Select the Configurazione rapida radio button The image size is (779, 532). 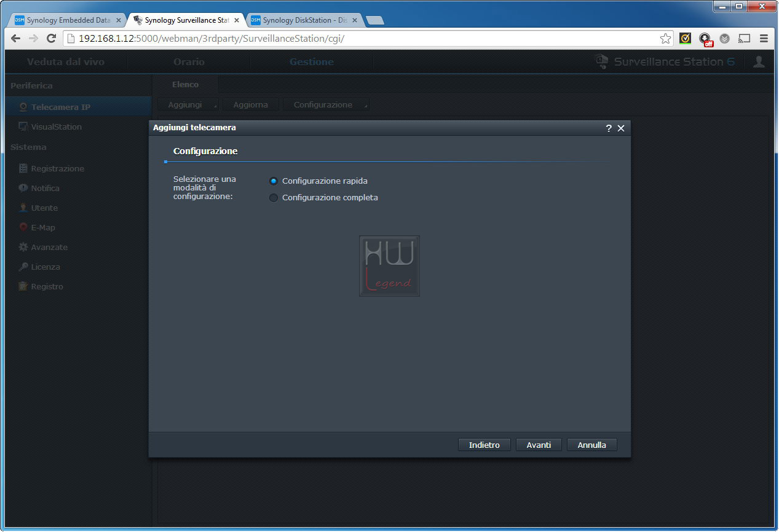coord(274,181)
